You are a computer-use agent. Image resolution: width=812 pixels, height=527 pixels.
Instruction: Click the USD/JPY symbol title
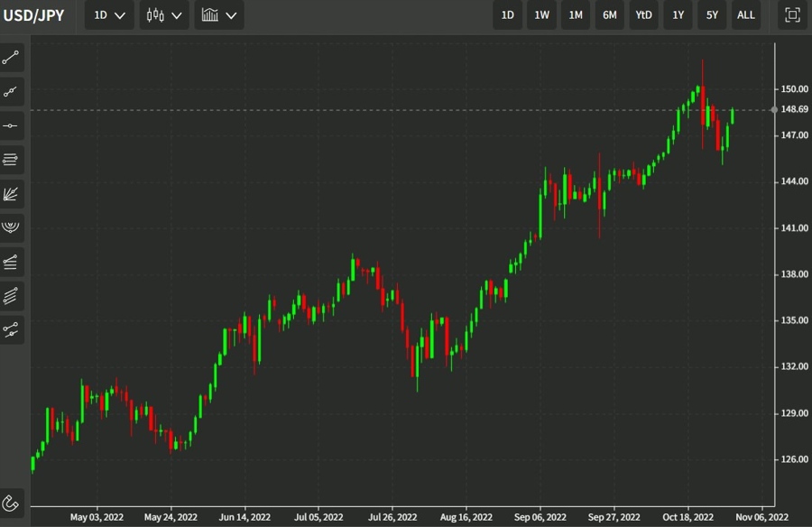[33, 15]
